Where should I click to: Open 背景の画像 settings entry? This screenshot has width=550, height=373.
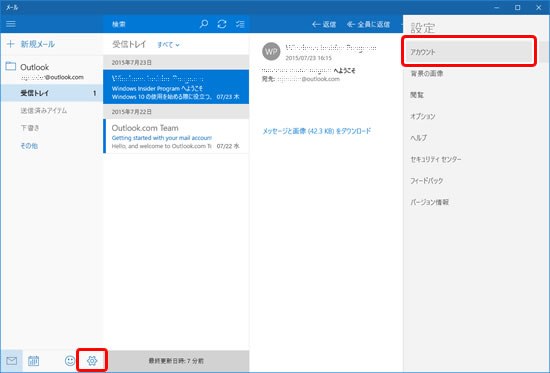point(427,73)
